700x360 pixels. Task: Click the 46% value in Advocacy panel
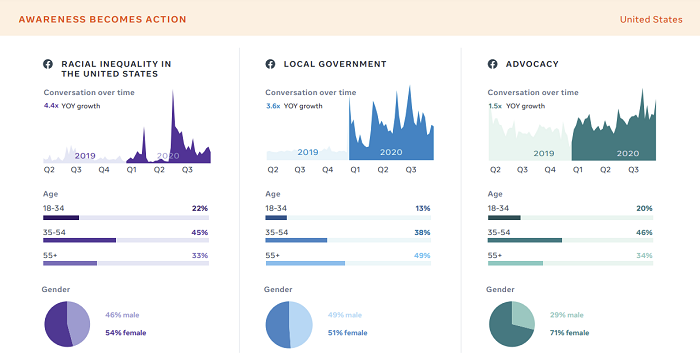(x=644, y=232)
